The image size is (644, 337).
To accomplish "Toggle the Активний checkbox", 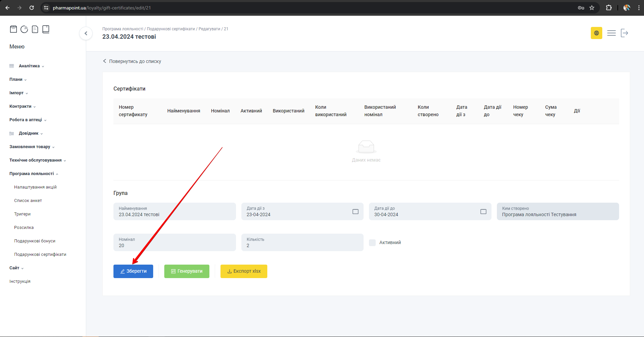I will click(x=372, y=243).
